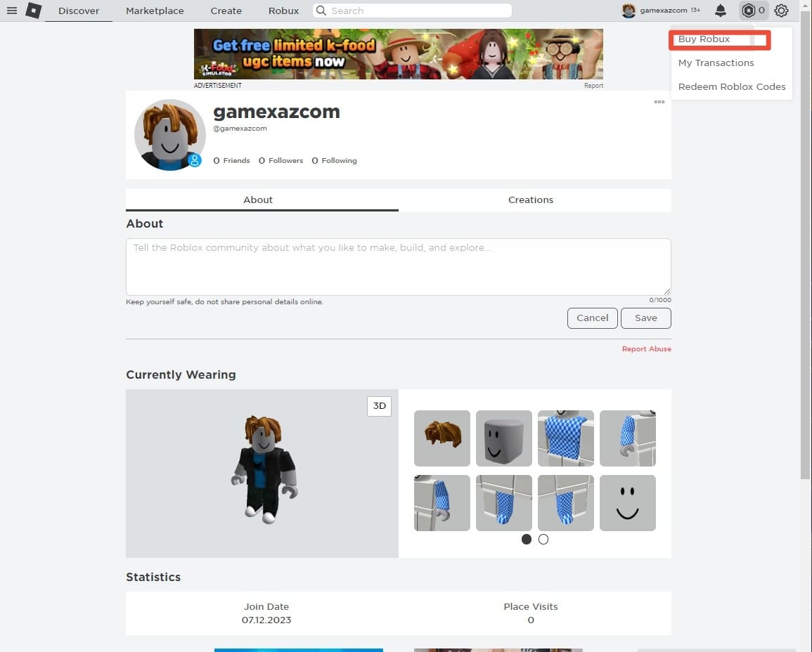Select the blue checkered torso thumbnail
Screen dimensions: 812x652
(x=565, y=438)
